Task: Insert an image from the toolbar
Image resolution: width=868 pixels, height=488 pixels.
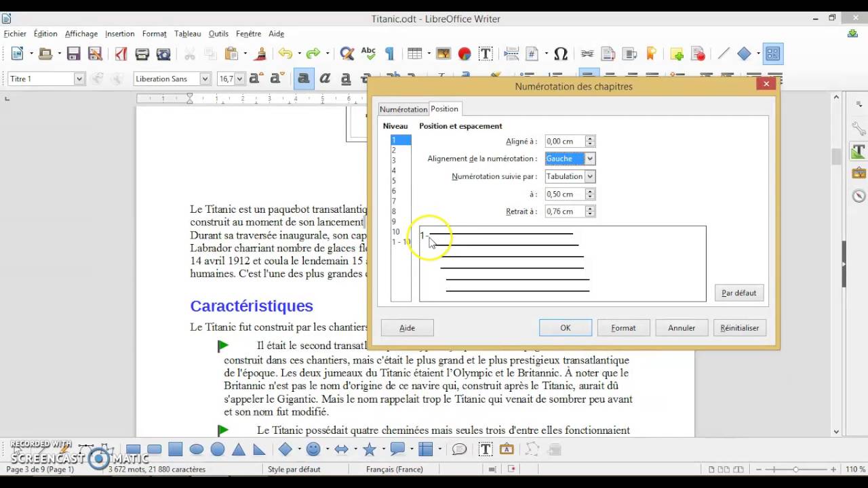Action: tap(443, 54)
